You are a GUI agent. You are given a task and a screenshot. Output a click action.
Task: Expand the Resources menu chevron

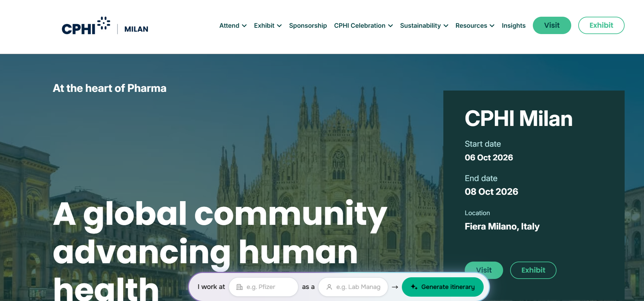[492, 26]
